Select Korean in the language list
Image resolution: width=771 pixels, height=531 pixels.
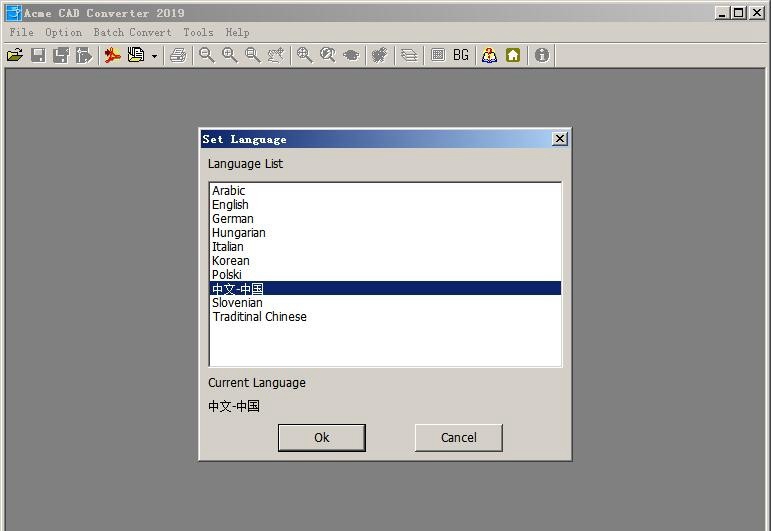click(x=385, y=261)
